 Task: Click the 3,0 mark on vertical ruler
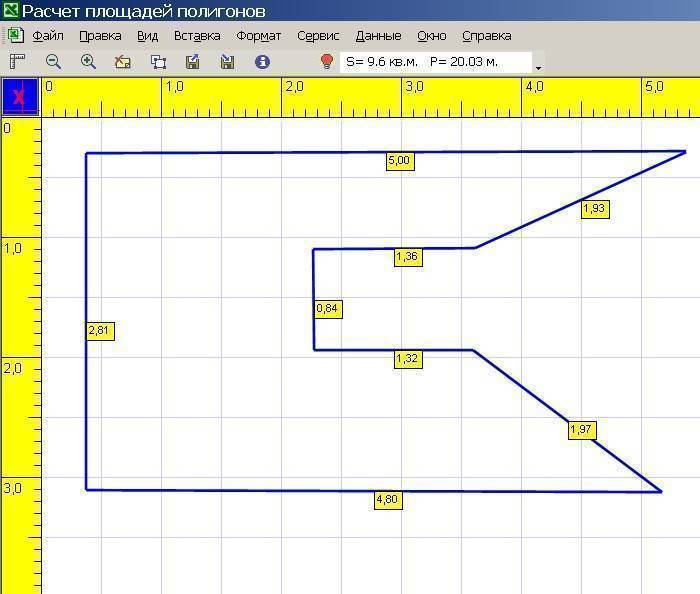[x=12, y=489]
